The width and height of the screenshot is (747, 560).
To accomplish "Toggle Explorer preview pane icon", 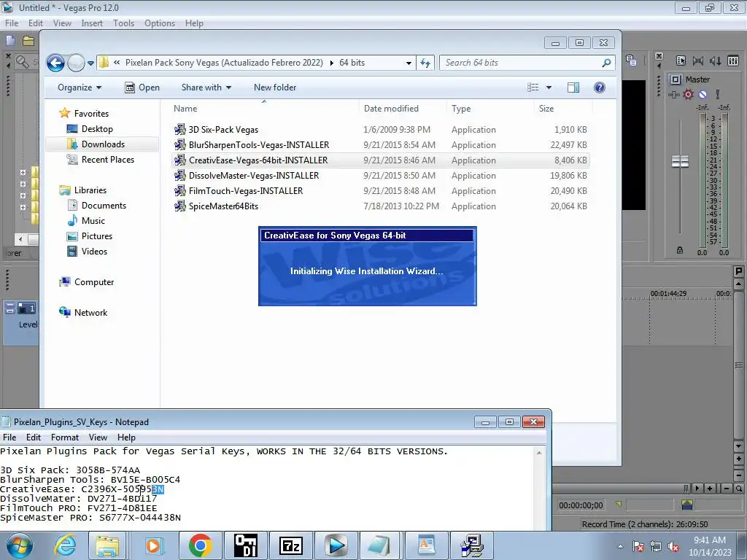I will click(573, 87).
